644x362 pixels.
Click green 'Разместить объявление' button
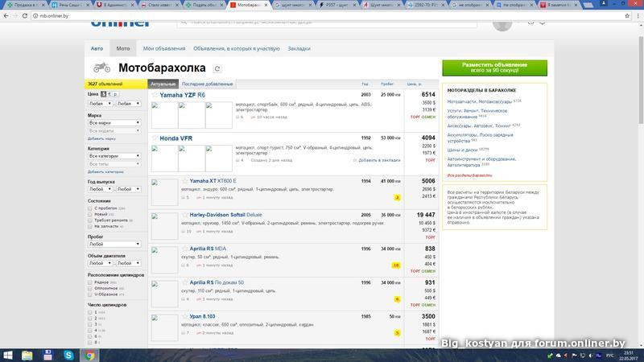point(494,68)
